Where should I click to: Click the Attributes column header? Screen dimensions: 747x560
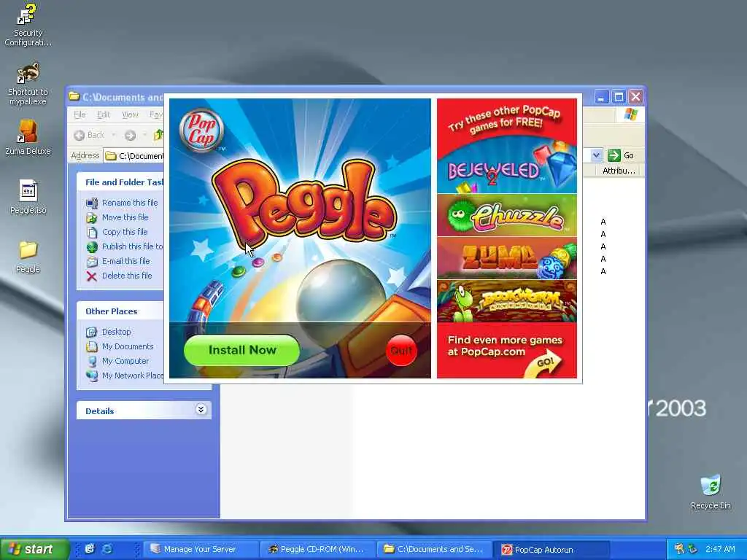pos(619,171)
